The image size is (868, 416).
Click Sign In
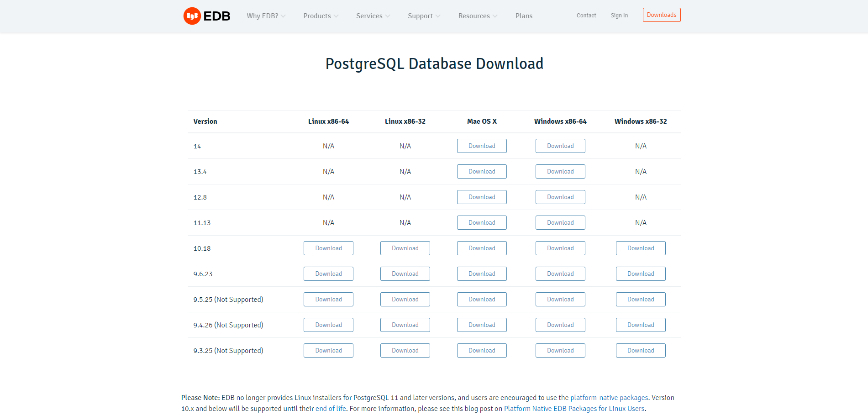(x=619, y=16)
